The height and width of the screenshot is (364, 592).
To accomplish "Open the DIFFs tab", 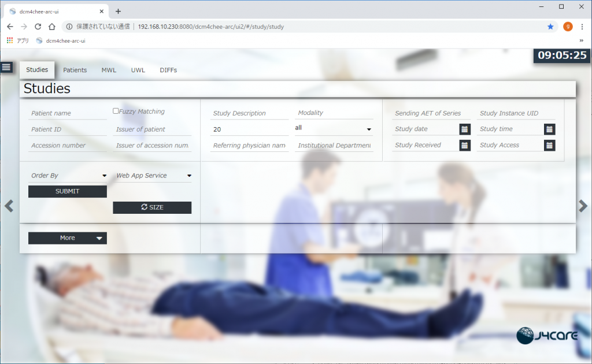I will click(x=168, y=70).
